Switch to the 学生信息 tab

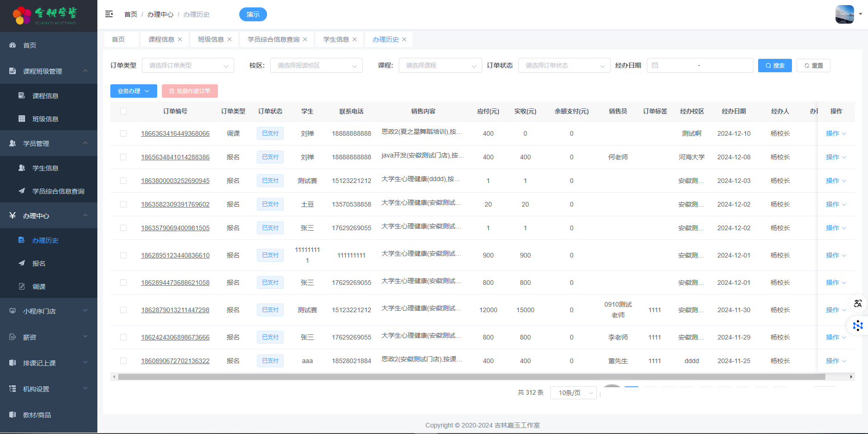[x=336, y=39]
